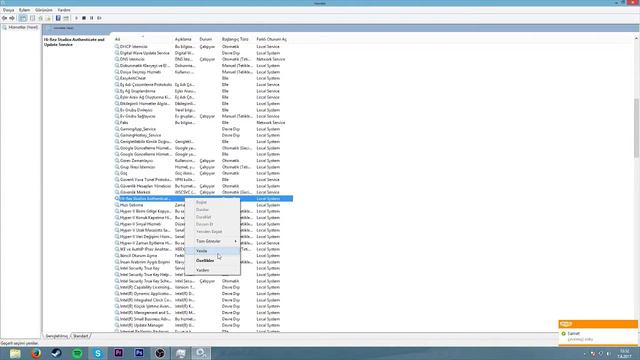Click the system tray clock
640x360 pixels.
pos(624,353)
